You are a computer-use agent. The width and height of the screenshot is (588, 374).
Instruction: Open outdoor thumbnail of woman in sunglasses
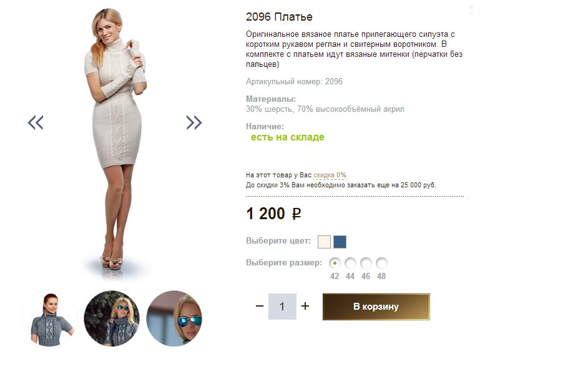coord(112,318)
